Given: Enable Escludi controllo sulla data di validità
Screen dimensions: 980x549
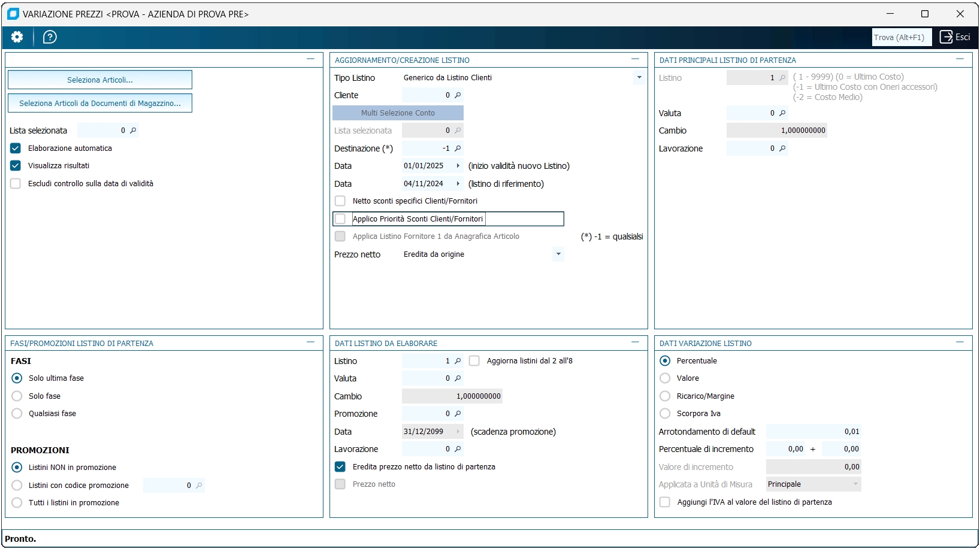Looking at the screenshot, I should click(x=16, y=184).
